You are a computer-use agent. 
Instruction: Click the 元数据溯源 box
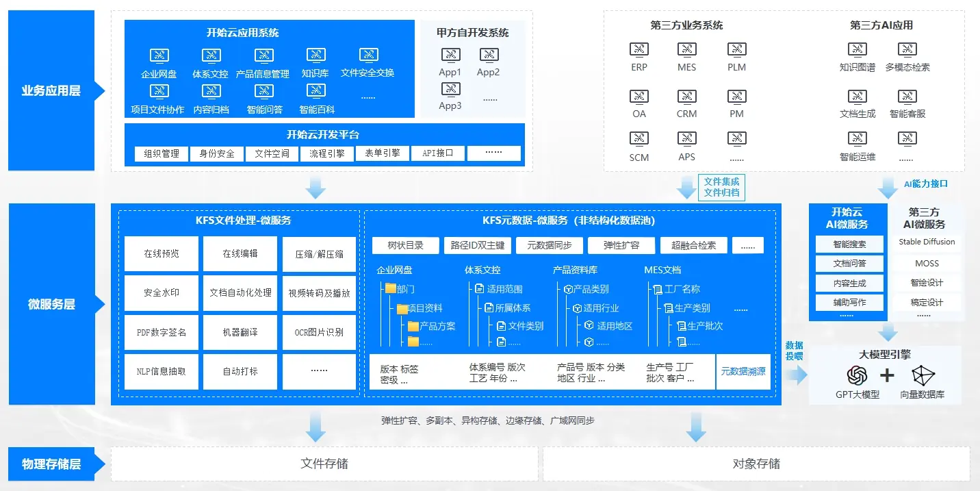click(743, 371)
